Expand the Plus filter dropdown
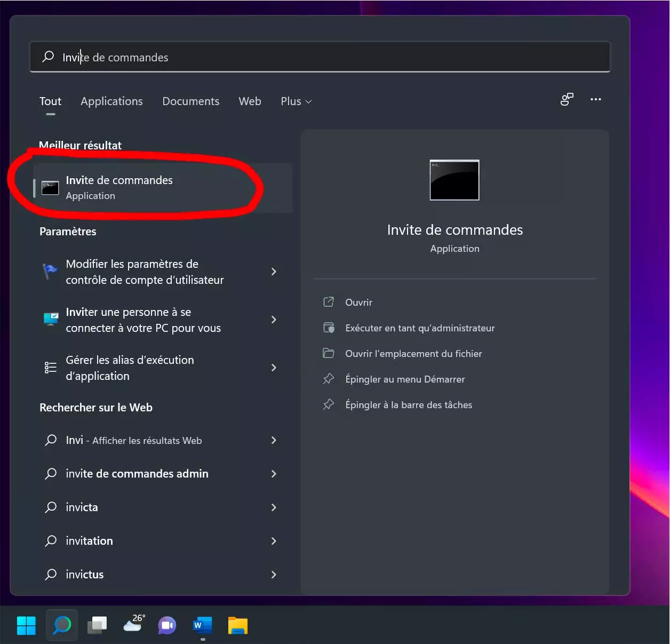This screenshot has height=644, width=670. 296,101
